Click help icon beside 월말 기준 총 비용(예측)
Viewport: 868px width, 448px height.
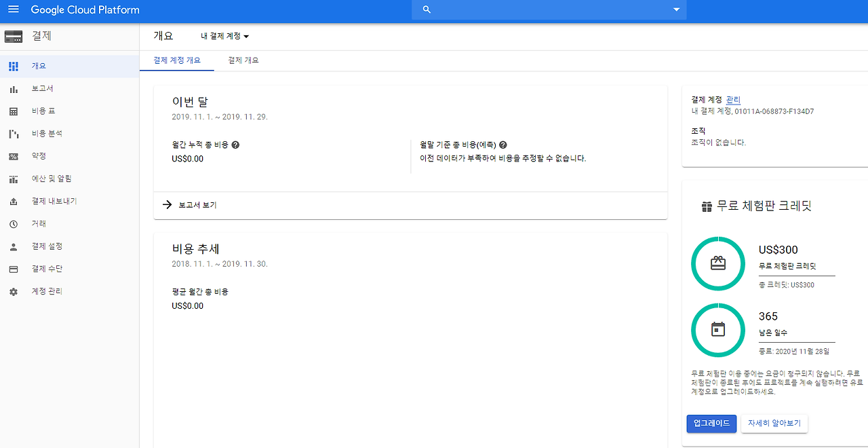pyautogui.click(x=503, y=145)
